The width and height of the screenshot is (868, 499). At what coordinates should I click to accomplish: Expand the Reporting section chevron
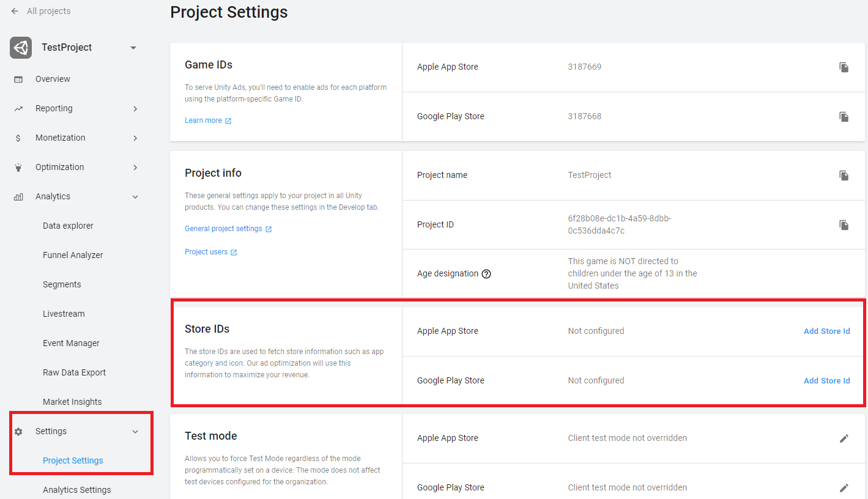135,108
